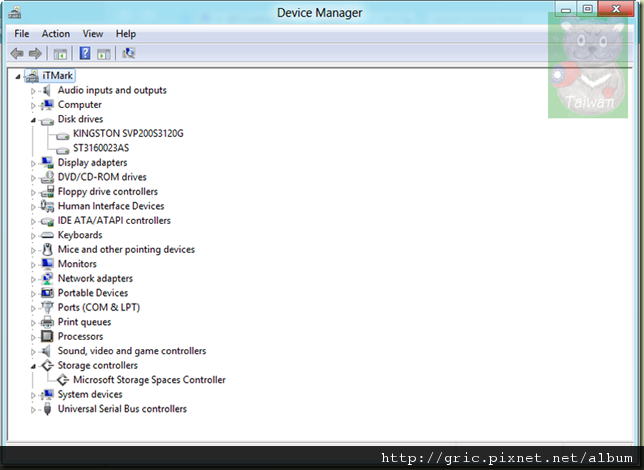Select the iTMark root computer node
This screenshot has width=644, height=470.
pos(57,76)
